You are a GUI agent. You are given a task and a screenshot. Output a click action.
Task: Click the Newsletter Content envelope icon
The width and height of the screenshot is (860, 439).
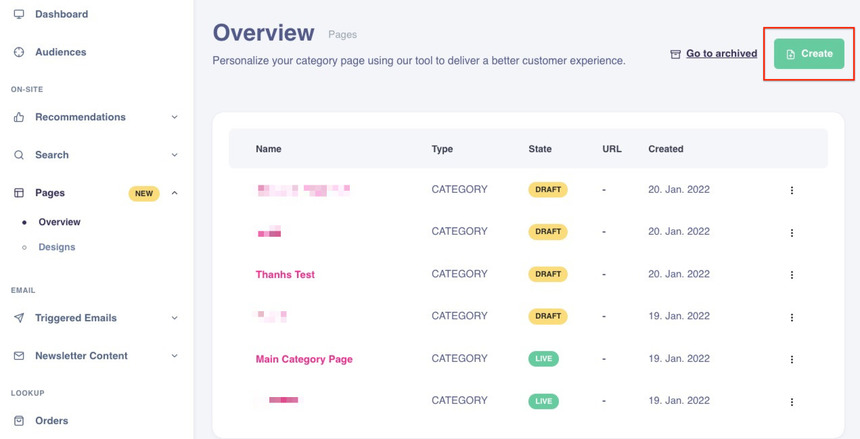19,356
